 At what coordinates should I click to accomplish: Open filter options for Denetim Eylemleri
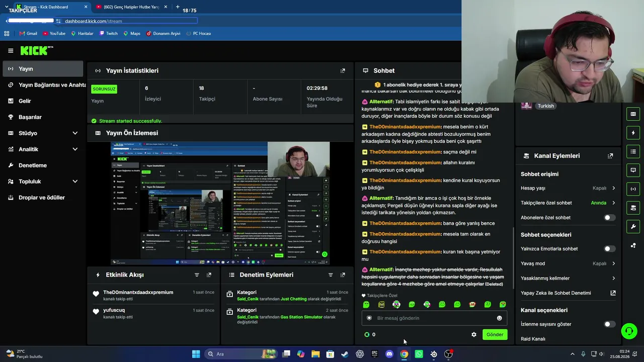click(x=331, y=275)
